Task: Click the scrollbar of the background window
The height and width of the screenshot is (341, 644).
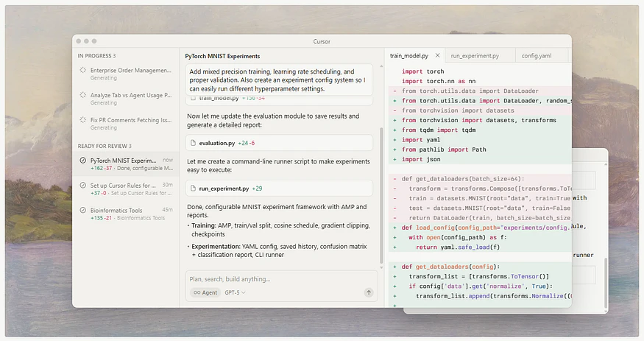Action: pyautogui.click(x=606, y=283)
